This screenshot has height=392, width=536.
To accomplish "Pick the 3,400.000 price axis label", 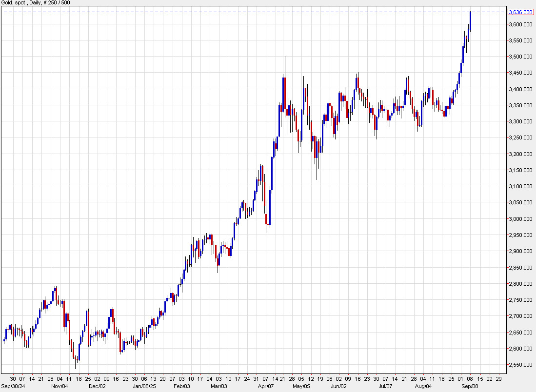I will tap(520, 89).
